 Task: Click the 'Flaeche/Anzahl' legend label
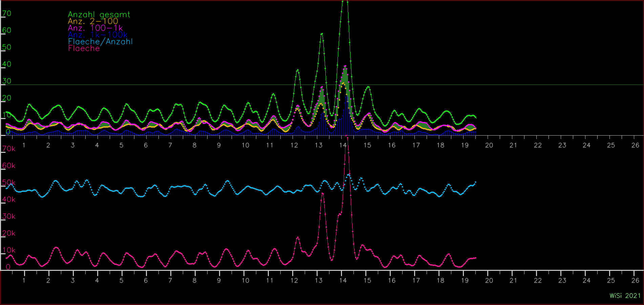coord(100,42)
